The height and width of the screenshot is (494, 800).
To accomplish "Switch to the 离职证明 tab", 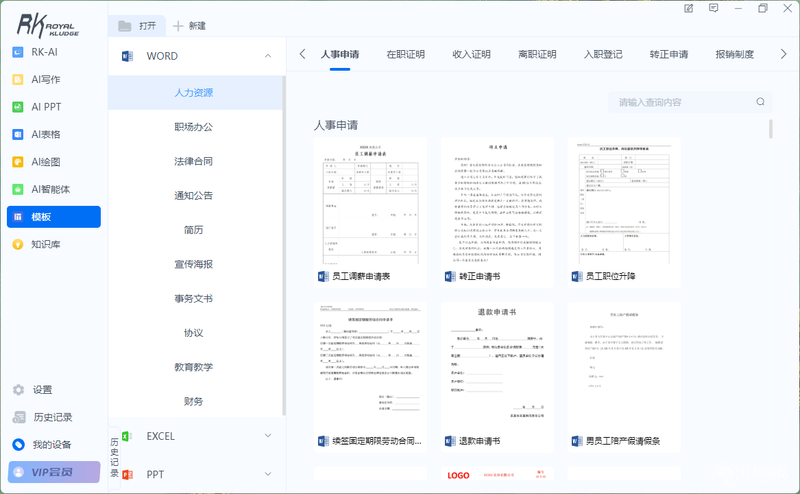I will (537, 55).
